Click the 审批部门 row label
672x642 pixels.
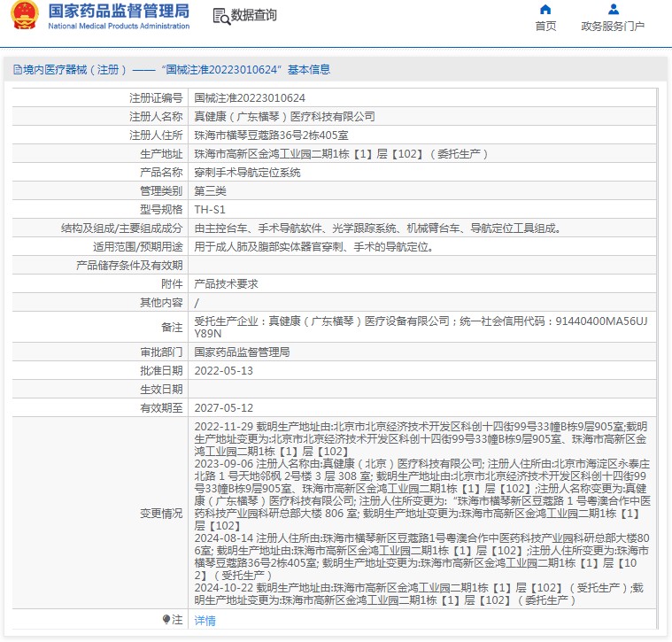[x=161, y=352]
